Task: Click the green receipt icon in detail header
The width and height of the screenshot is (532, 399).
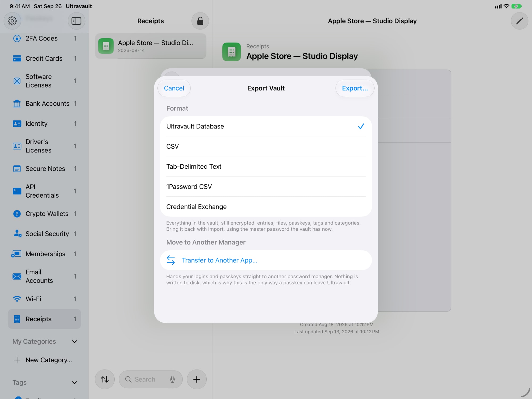Action: 232,52
